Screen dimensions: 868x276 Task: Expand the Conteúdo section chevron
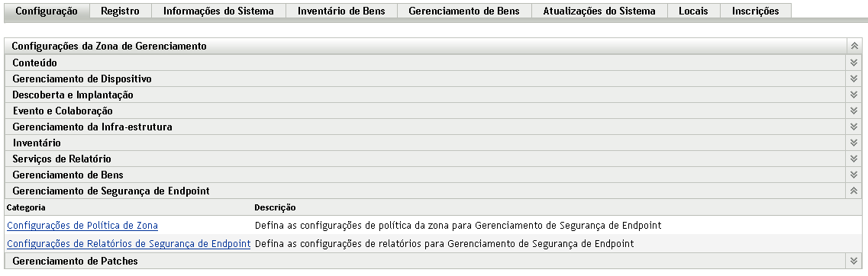click(x=853, y=63)
